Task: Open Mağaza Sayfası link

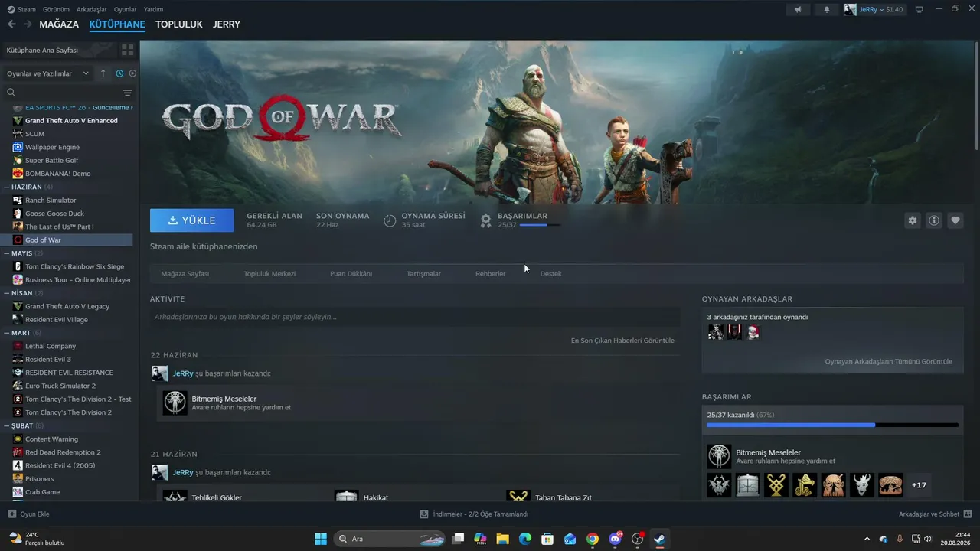Action: tap(185, 273)
